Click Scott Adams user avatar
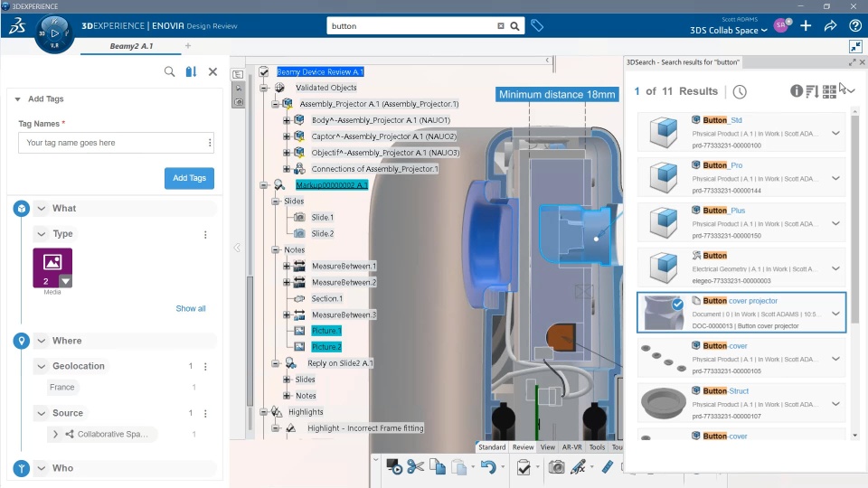The image size is (868, 488). pyautogui.click(x=781, y=25)
